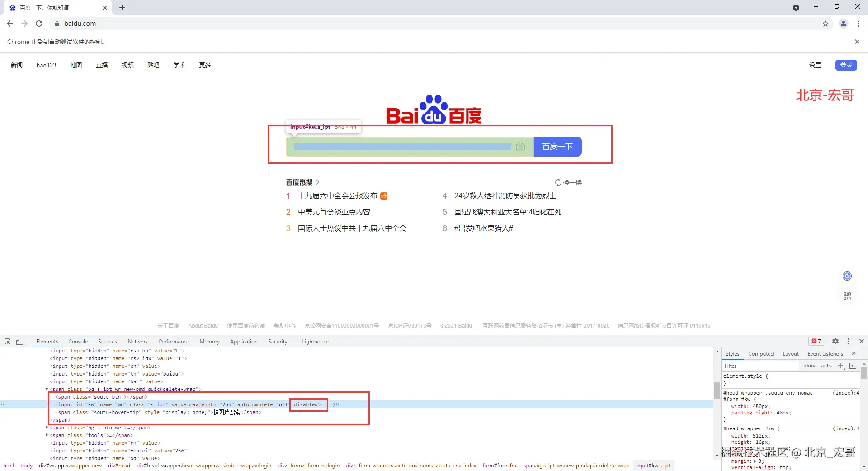
Task: Click the 换一换 refresh icon
Action: (558, 182)
